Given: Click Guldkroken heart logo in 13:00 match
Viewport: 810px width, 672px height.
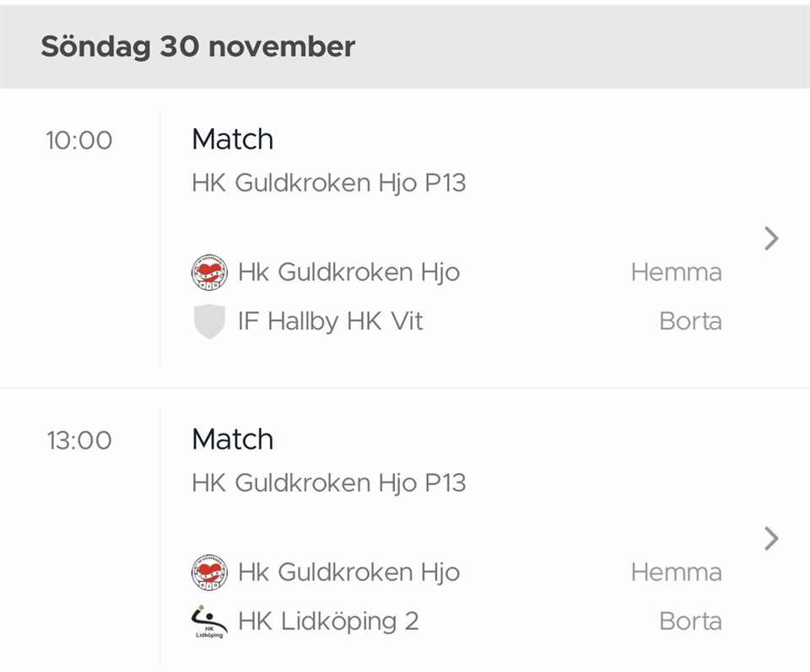Looking at the screenshot, I should pos(208,572).
